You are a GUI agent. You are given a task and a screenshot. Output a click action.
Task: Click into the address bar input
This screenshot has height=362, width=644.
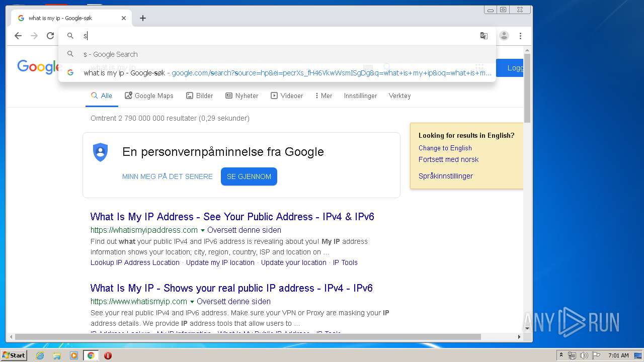click(277, 36)
